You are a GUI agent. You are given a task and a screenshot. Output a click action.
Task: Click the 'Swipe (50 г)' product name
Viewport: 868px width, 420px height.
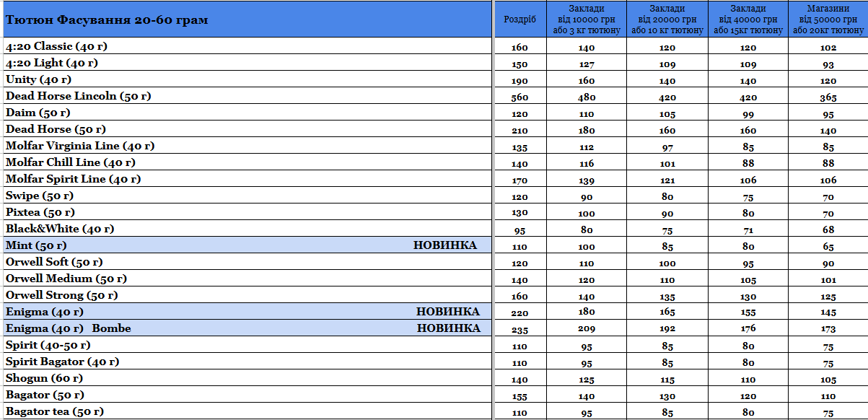point(40,196)
